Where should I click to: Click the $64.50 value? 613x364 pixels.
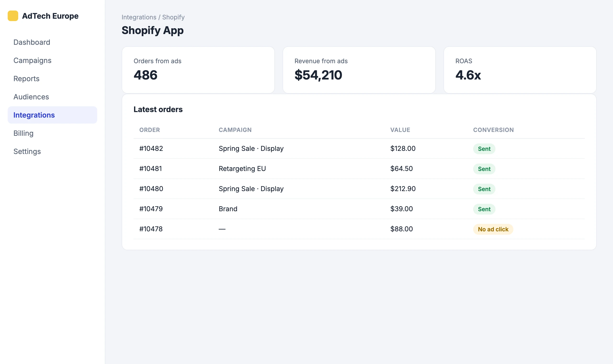(402, 169)
